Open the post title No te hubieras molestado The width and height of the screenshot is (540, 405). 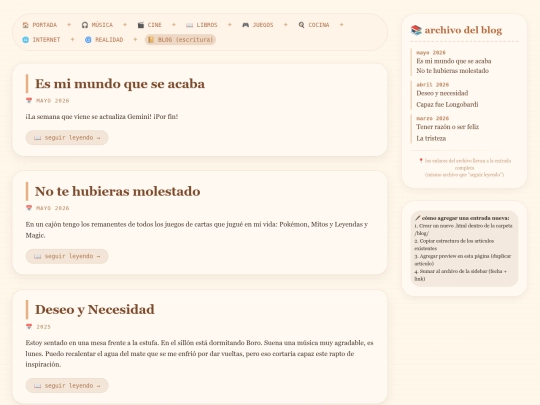[x=117, y=191]
